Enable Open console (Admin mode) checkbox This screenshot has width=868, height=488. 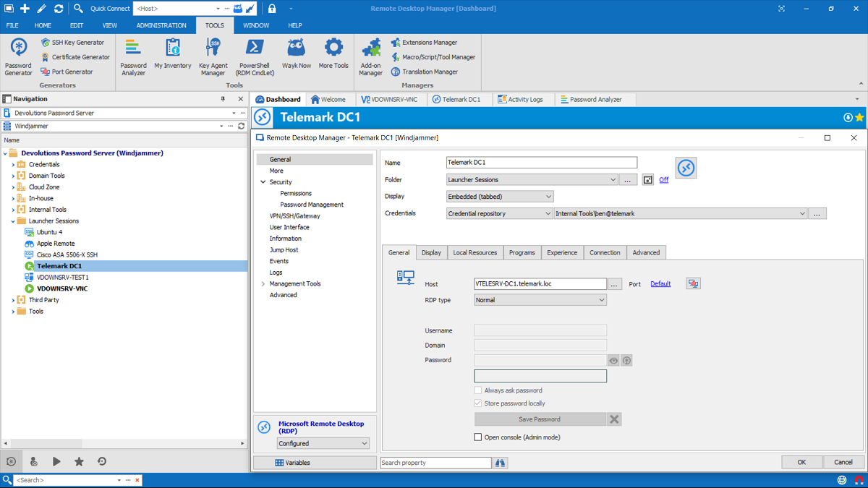[478, 437]
